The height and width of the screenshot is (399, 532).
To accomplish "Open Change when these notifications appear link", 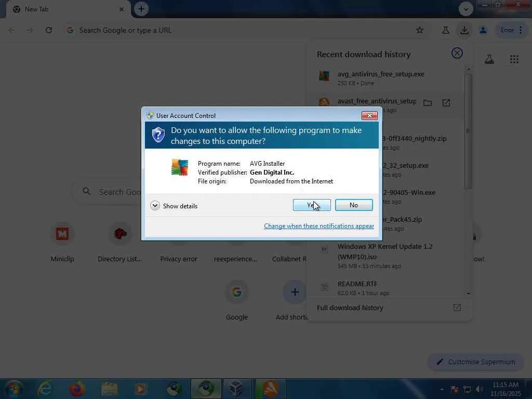I will pyautogui.click(x=319, y=226).
